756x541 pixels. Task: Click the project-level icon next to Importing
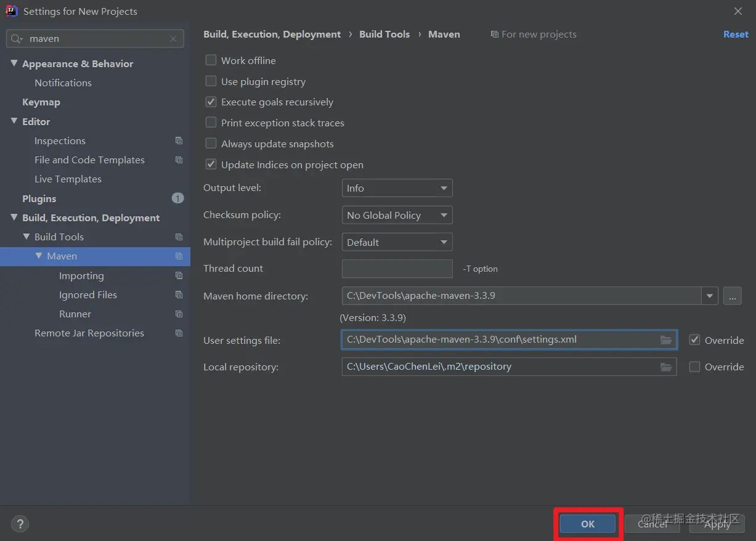(179, 275)
